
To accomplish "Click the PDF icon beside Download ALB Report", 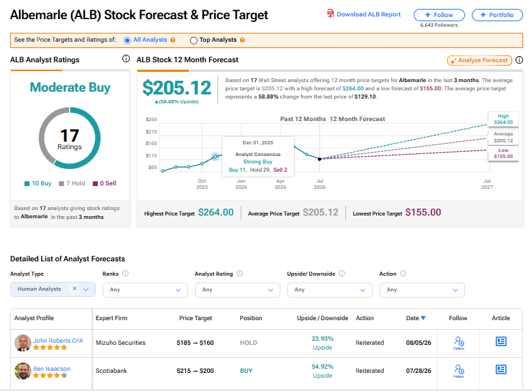I will click(330, 14).
